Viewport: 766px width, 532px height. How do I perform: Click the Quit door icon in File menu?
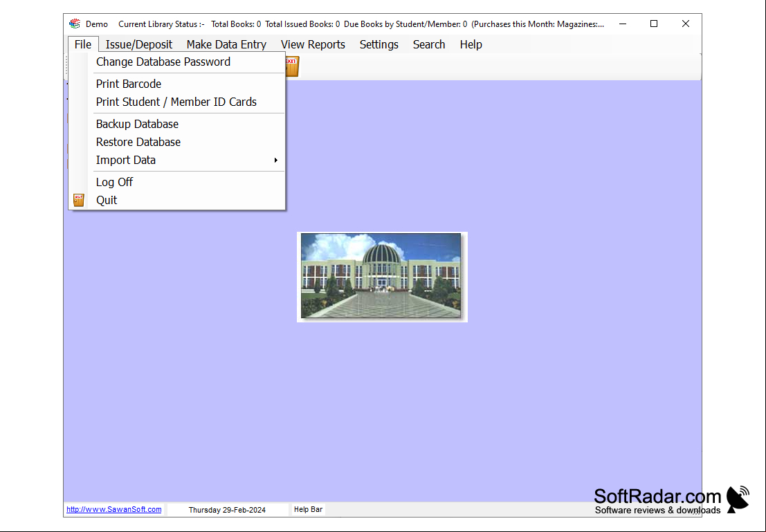pyautogui.click(x=78, y=201)
